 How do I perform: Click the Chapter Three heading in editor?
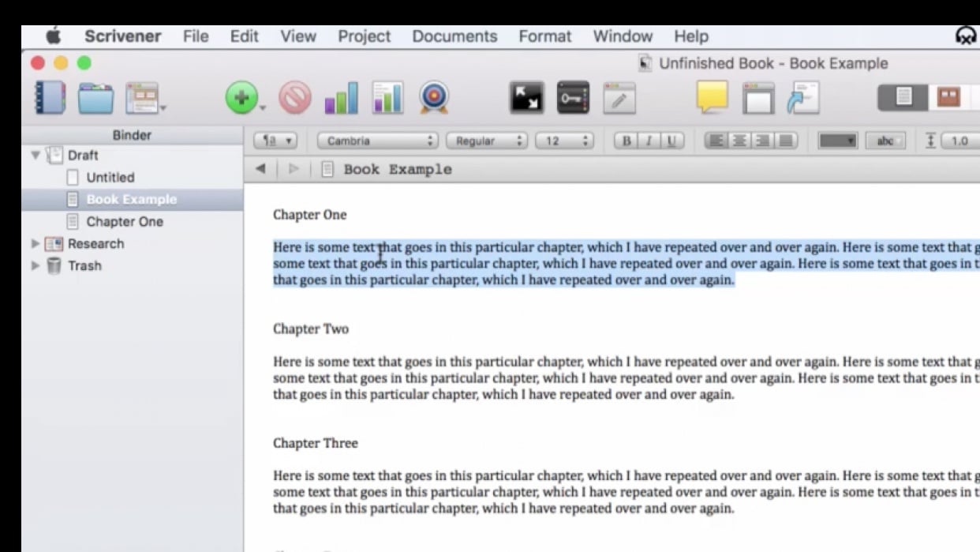[x=316, y=443]
